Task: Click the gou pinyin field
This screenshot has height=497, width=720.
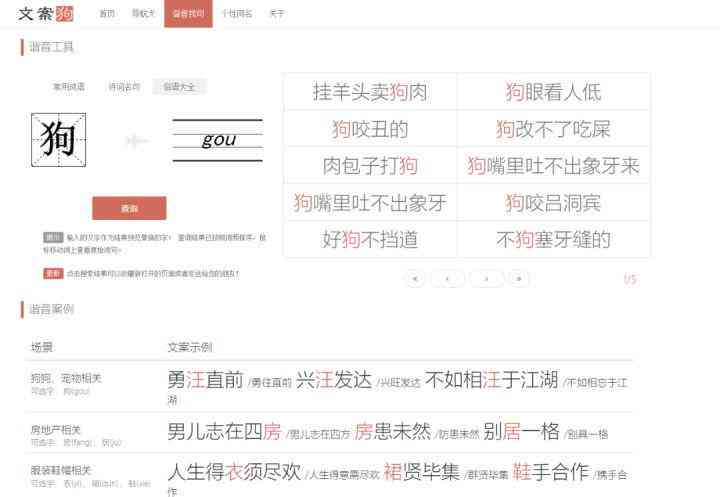Action: [218, 140]
